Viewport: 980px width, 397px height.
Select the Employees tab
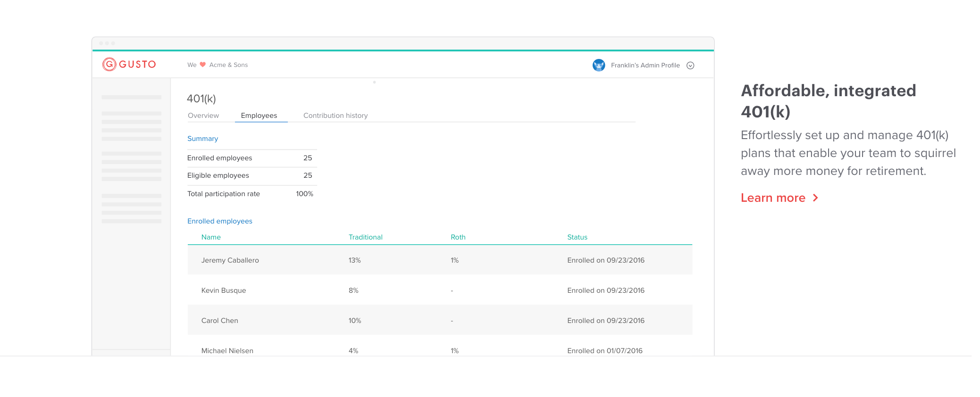pyautogui.click(x=259, y=116)
